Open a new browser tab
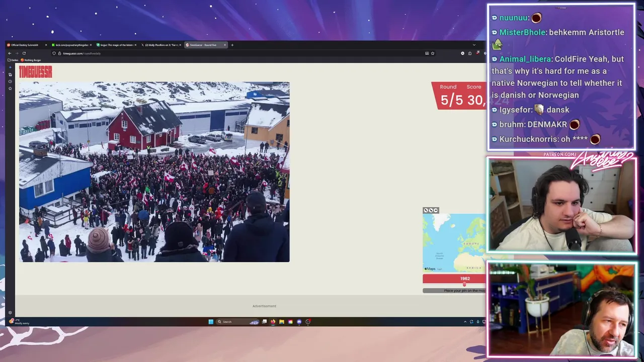 click(x=232, y=45)
